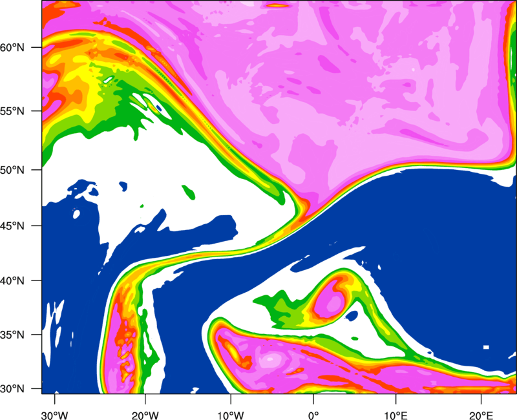Screen dimensions: 517x420
Task: Click the 20°W longitude label
Action: coord(145,415)
